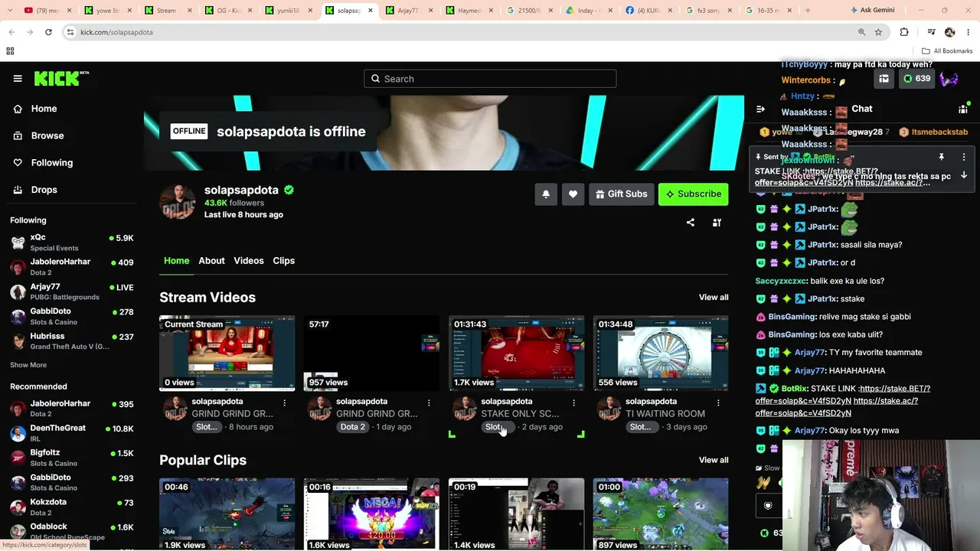The image size is (980, 551).
Task: Open a new browser tab with the plus icon
Action: click(x=808, y=11)
